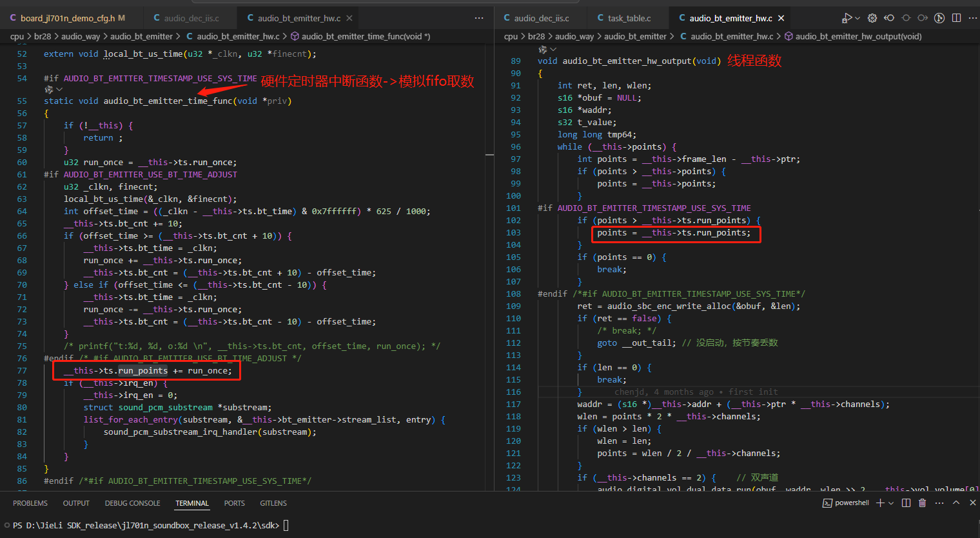Image resolution: width=980 pixels, height=538 pixels.
Task: Toggle the code lens chevron above line 55
Action: point(59,90)
